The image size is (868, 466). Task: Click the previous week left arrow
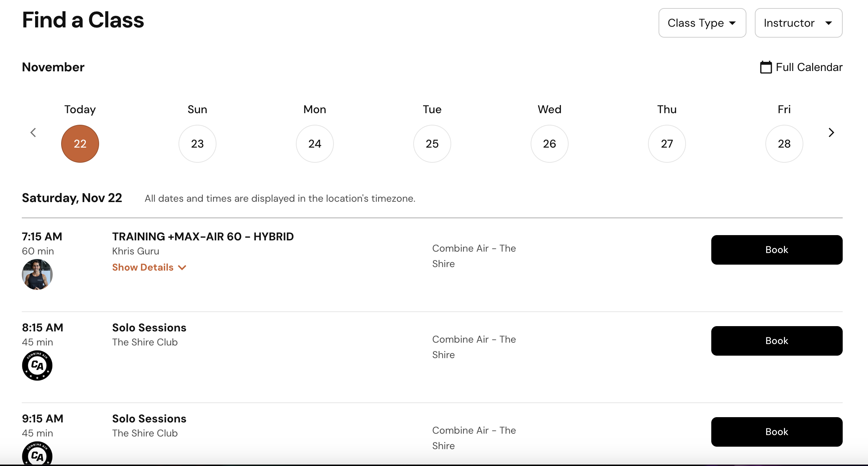point(33,132)
